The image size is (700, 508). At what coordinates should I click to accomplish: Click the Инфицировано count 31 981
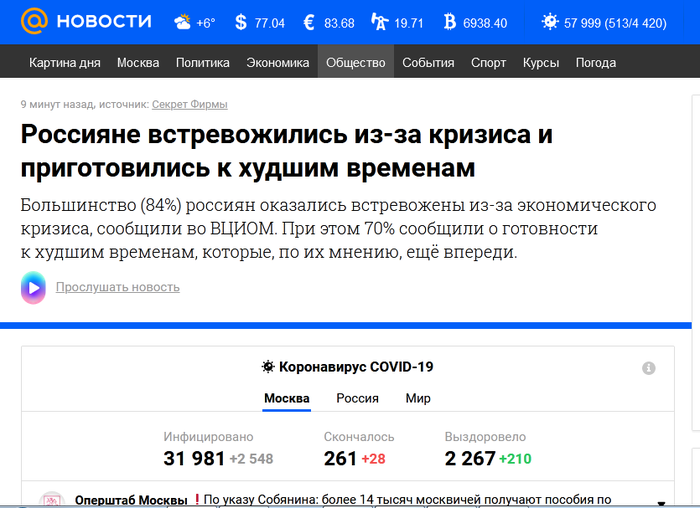(x=194, y=458)
